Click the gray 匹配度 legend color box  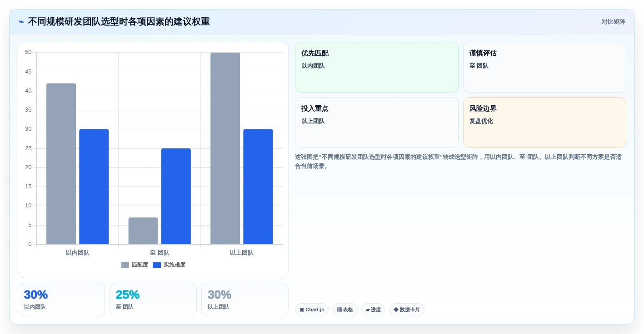pos(125,265)
